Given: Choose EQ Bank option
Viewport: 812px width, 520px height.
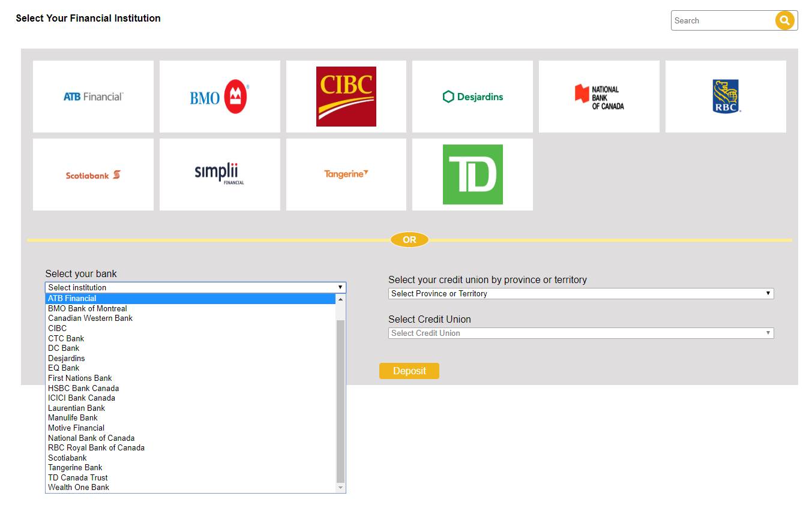Looking at the screenshot, I should 191,368.
